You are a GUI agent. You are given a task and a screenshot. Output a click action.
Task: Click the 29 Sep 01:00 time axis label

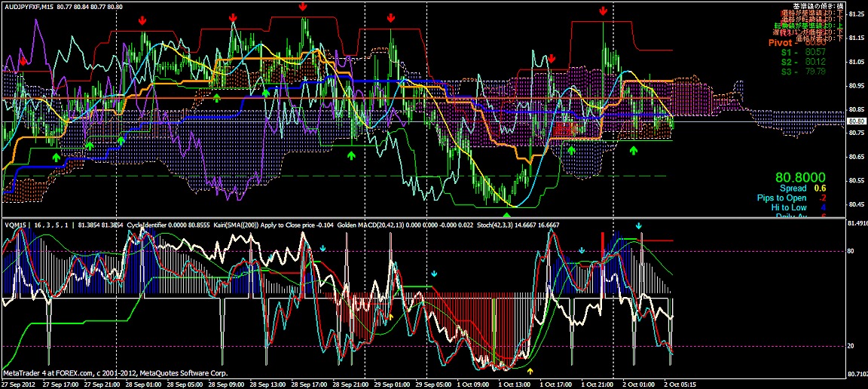coord(392,384)
